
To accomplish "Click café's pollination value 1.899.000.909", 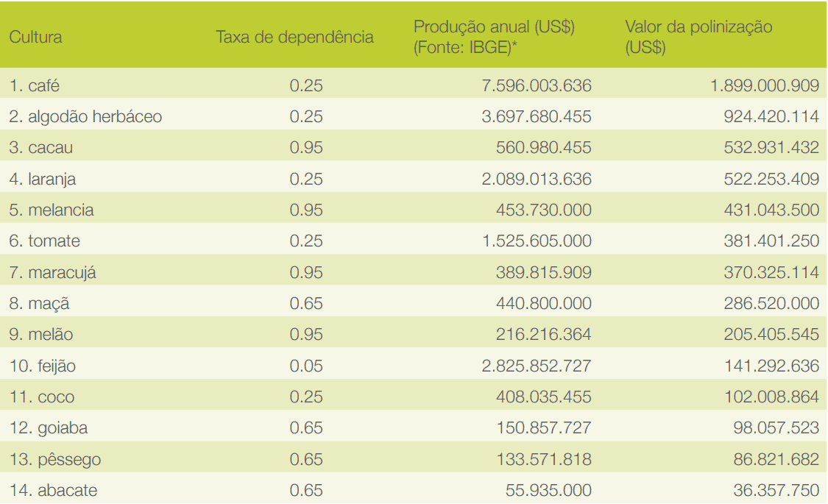I will tap(764, 86).
